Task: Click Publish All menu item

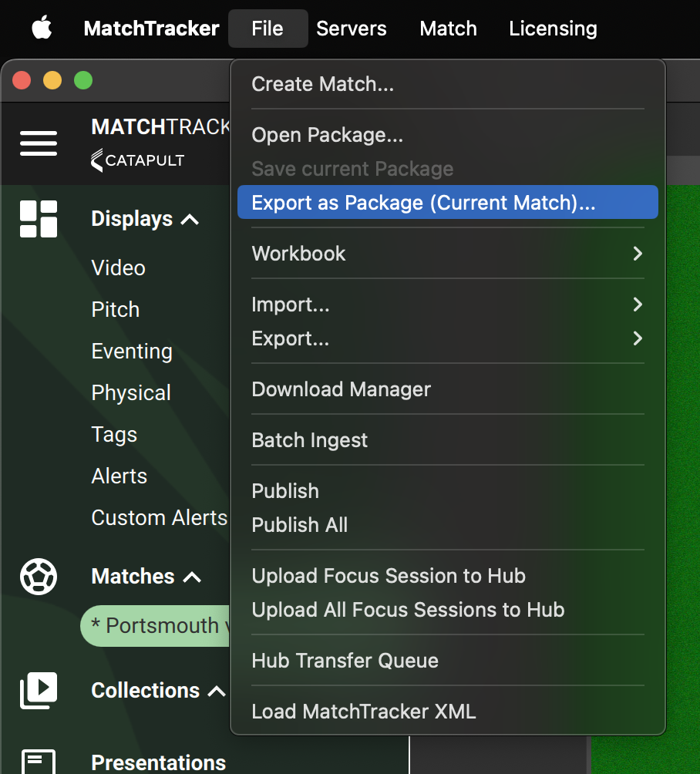Action: click(x=448, y=525)
